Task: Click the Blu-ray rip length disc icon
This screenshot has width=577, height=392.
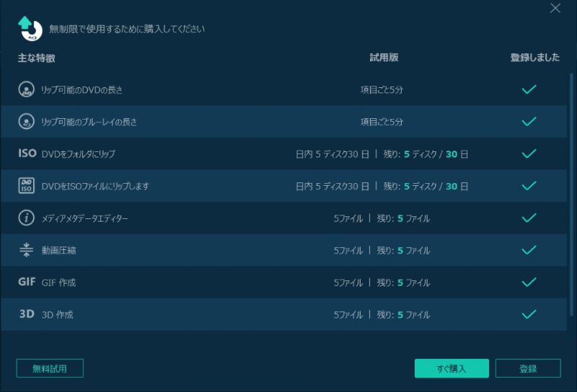Action: (x=26, y=122)
